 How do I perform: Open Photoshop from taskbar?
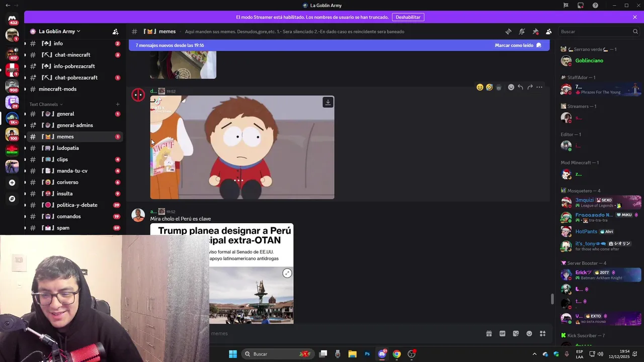pos(367,354)
